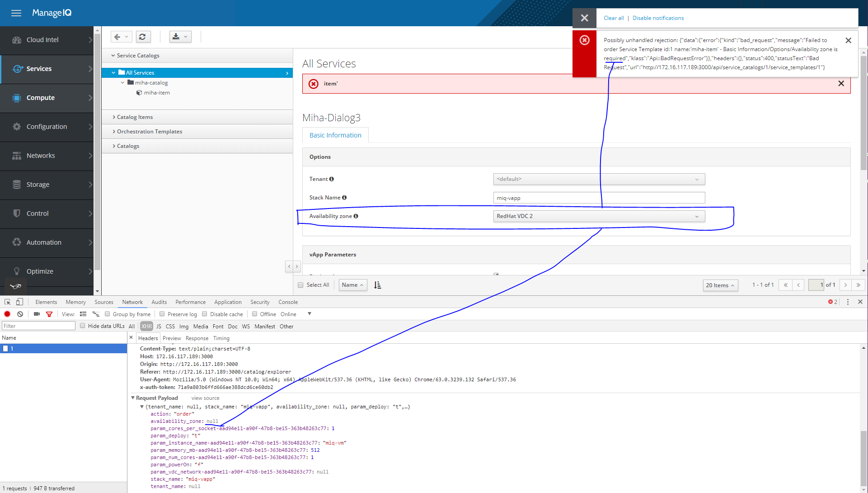868x493 pixels.
Task: Click the Networks sidebar icon
Action: click(x=17, y=156)
